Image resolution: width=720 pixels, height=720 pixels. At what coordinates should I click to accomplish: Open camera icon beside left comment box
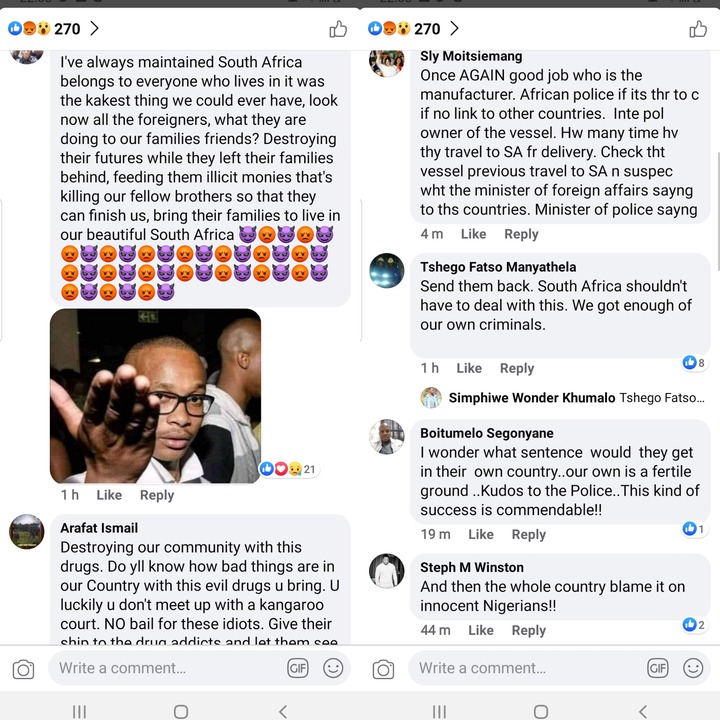pyautogui.click(x=23, y=669)
